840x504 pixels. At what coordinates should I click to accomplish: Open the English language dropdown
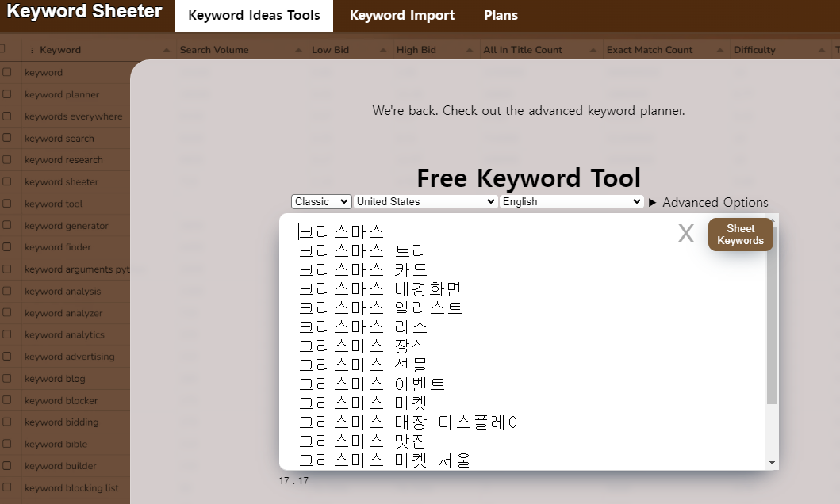tap(572, 202)
